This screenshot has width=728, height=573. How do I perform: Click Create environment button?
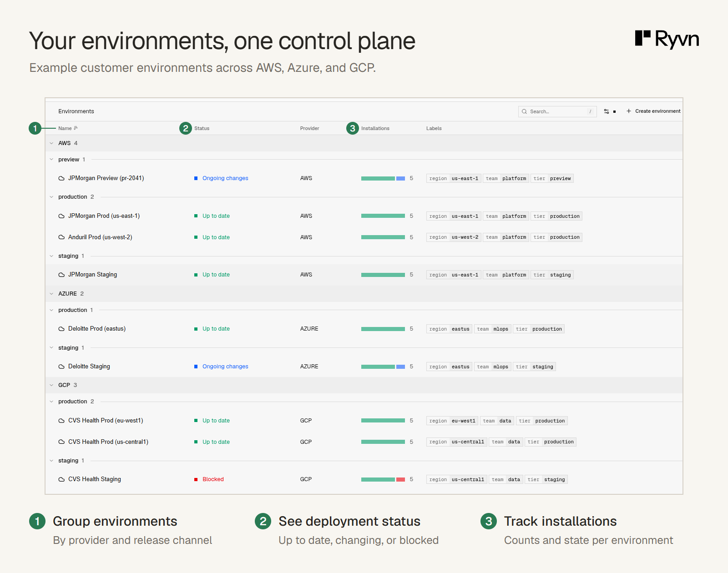653,111
